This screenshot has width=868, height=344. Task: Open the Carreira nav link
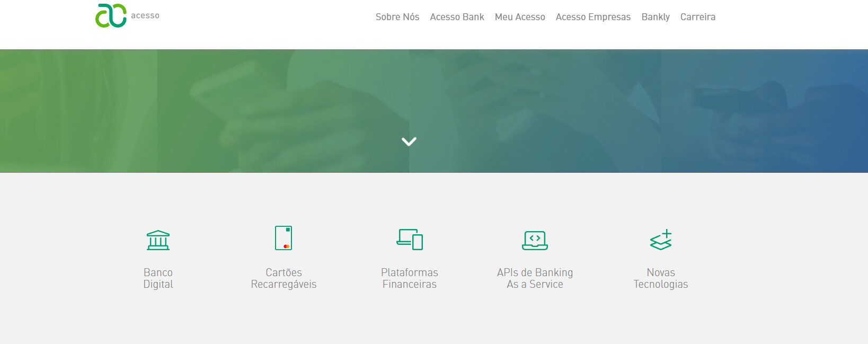click(697, 17)
